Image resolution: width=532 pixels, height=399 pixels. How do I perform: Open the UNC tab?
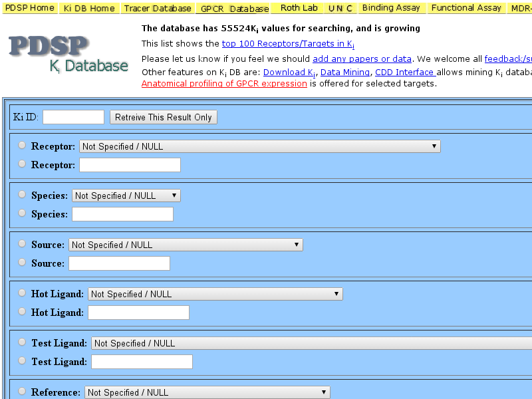[x=340, y=8]
